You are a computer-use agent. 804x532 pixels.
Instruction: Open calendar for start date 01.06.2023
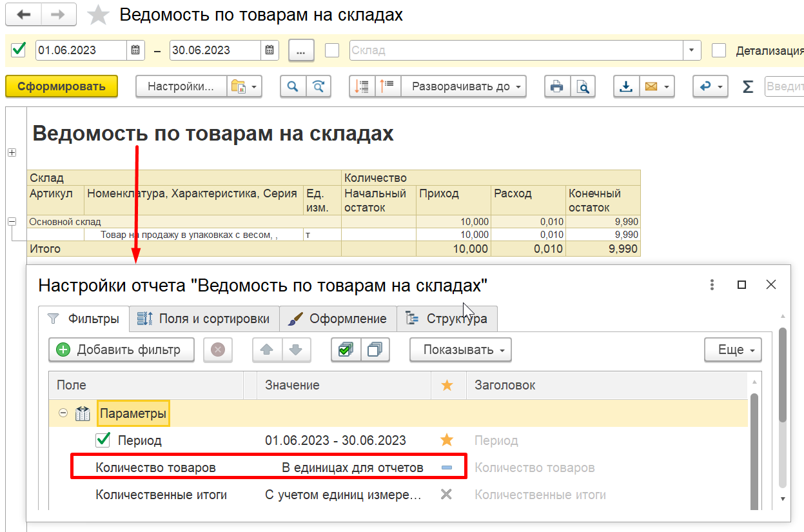click(x=135, y=50)
